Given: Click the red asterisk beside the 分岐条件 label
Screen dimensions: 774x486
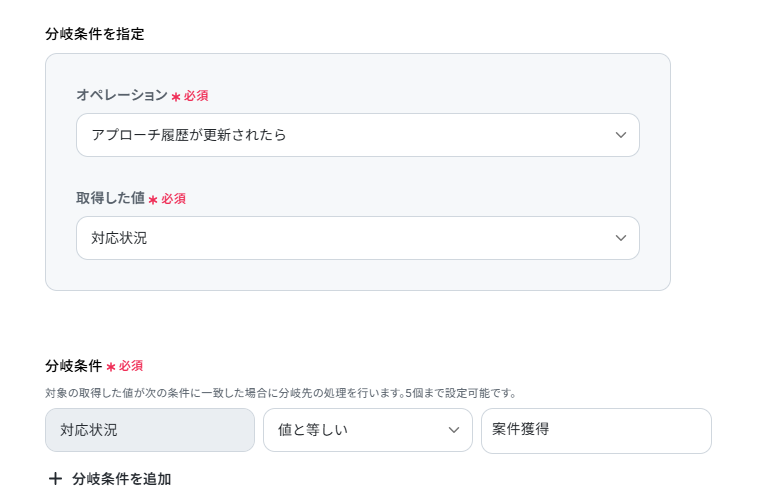Looking at the screenshot, I should coord(111,367).
